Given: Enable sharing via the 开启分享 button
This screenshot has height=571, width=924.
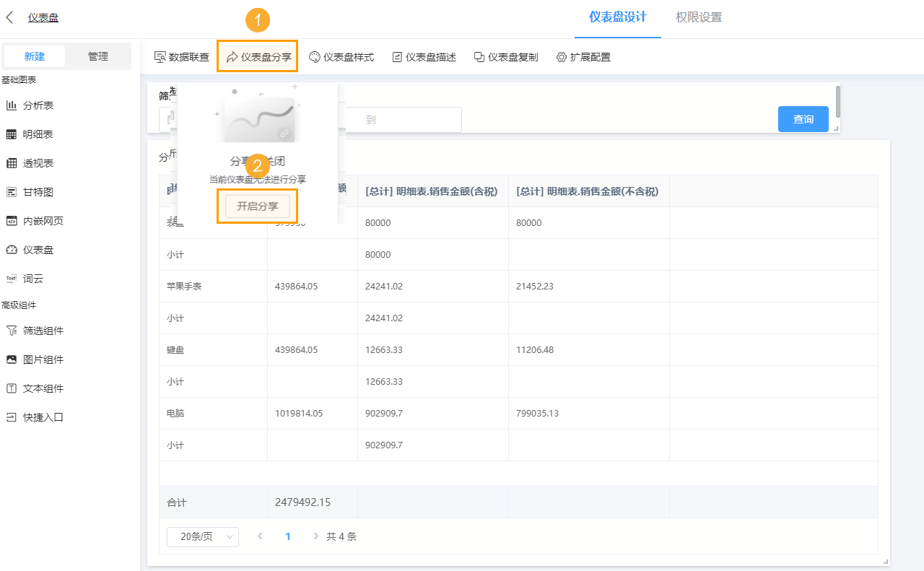Looking at the screenshot, I should coord(256,206).
